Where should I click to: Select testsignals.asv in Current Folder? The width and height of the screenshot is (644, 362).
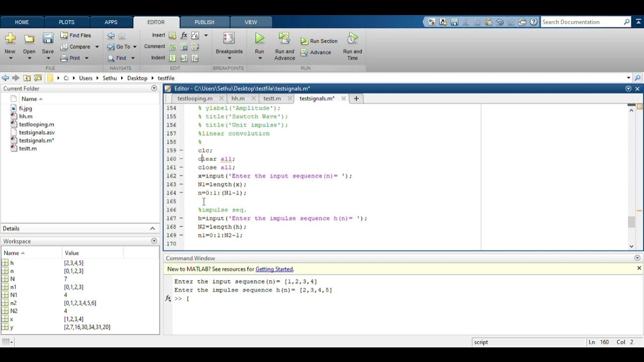coord(37,132)
